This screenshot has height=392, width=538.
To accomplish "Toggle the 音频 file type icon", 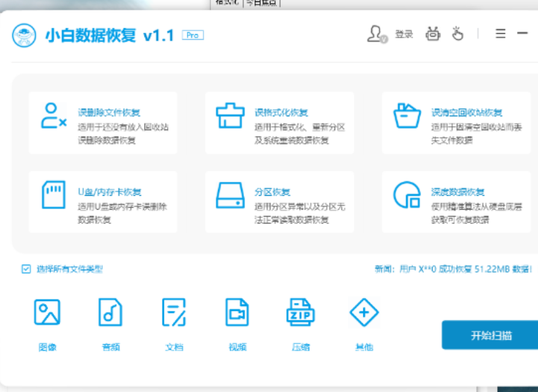I will pos(110,313).
